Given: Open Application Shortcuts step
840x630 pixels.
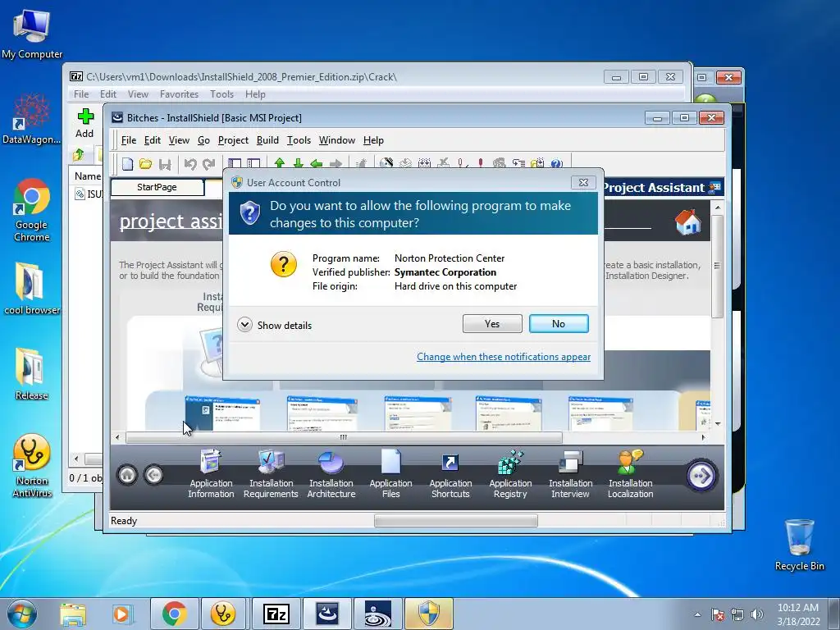Looking at the screenshot, I should point(450,474).
